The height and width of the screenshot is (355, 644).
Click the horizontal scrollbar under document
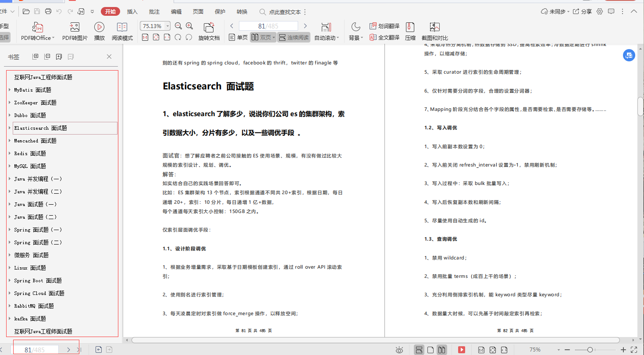(376, 340)
